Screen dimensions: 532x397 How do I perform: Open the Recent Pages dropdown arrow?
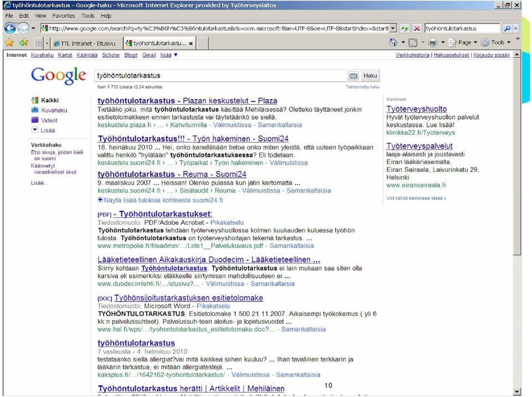[x=33, y=28]
